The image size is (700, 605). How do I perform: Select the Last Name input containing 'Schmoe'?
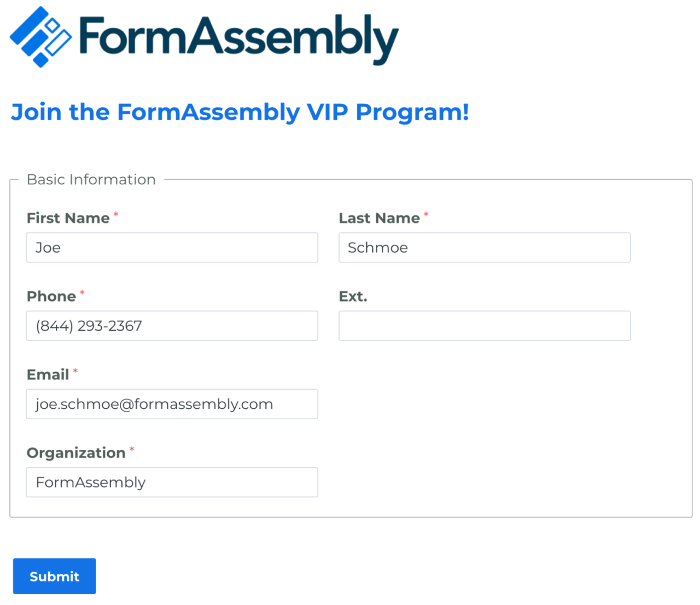point(484,247)
